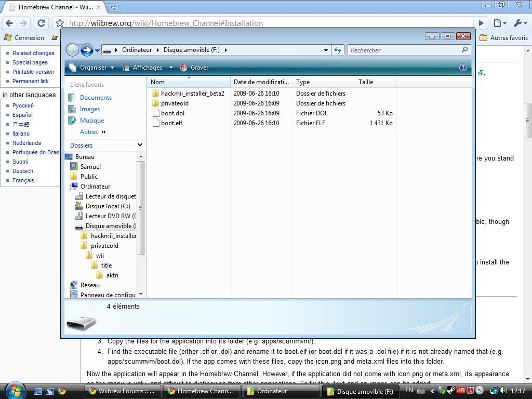Open the Affichages dropdown arrow
532x399 pixels.
click(x=171, y=68)
